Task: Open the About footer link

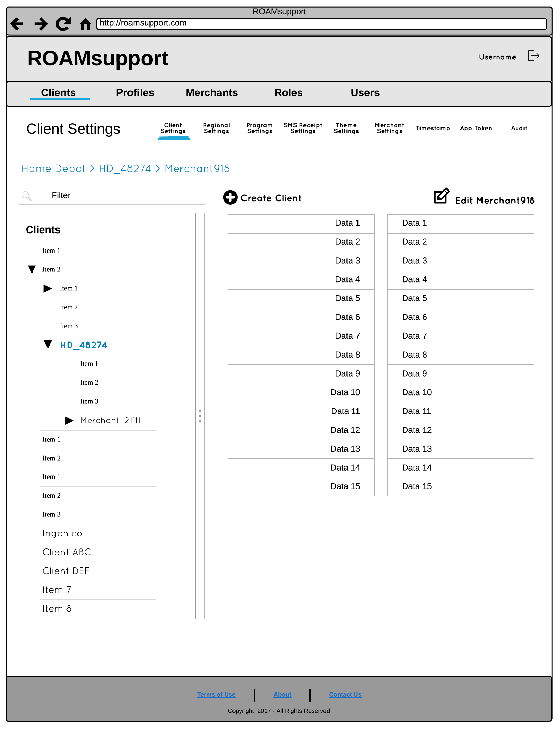Action: pos(282,694)
